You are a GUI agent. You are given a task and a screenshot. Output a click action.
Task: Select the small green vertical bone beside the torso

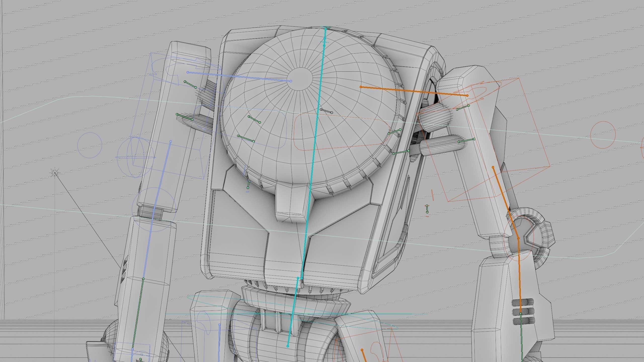point(427,209)
